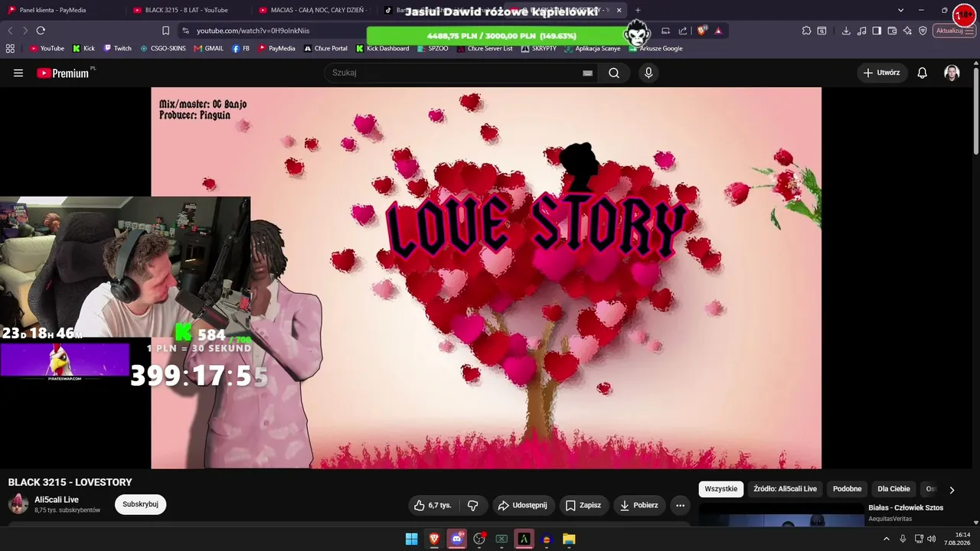Select the Podobne filter chip
The width and height of the screenshot is (980, 551).
pyautogui.click(x=847, y=489)
